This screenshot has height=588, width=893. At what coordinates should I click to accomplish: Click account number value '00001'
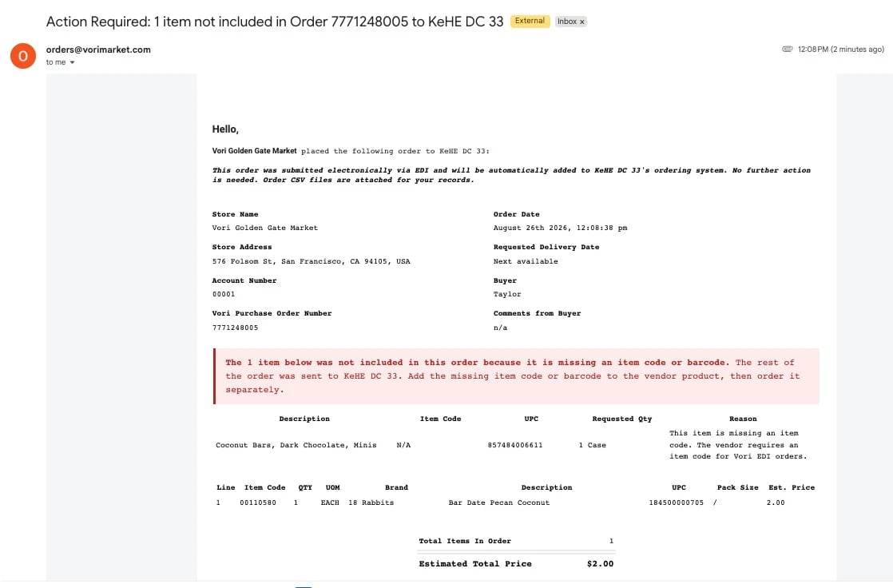coord(224,294)
